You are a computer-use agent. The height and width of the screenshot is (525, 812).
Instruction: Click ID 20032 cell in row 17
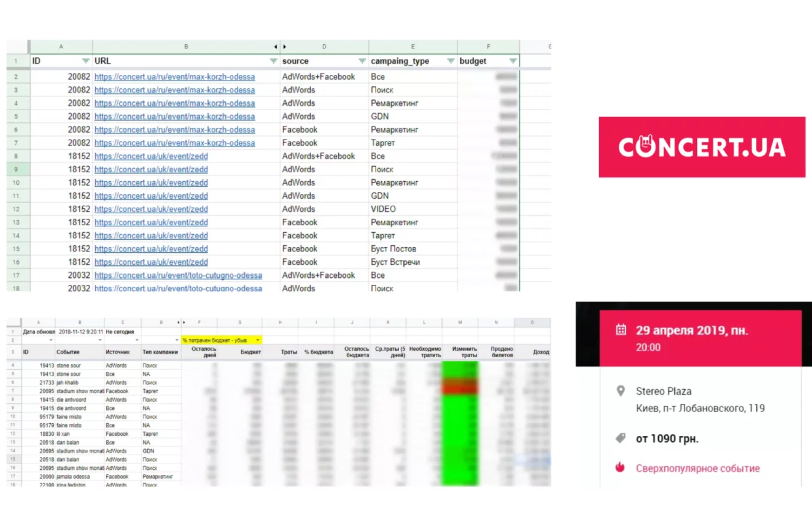point(61,275)
